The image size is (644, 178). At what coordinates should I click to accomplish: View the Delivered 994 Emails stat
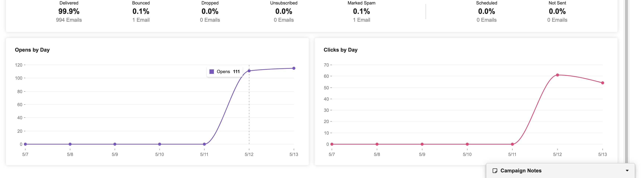coord(69,20)
